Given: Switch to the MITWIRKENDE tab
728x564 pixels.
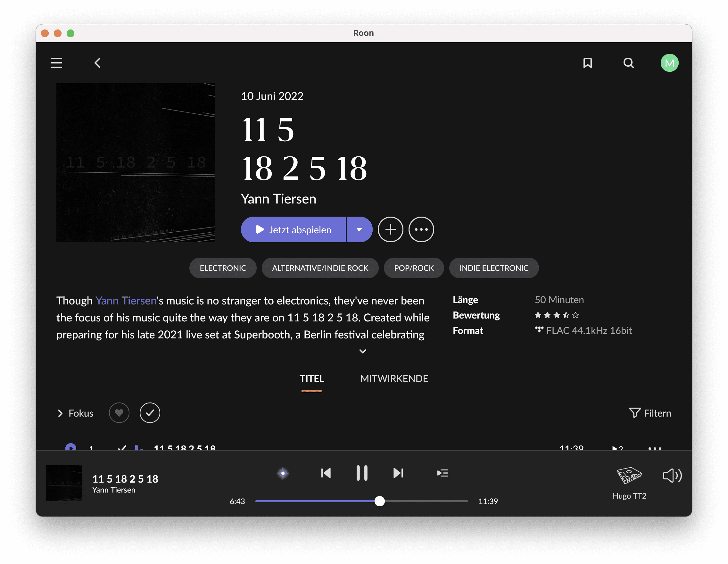Looking at the screenshot, I should (394, 378).
